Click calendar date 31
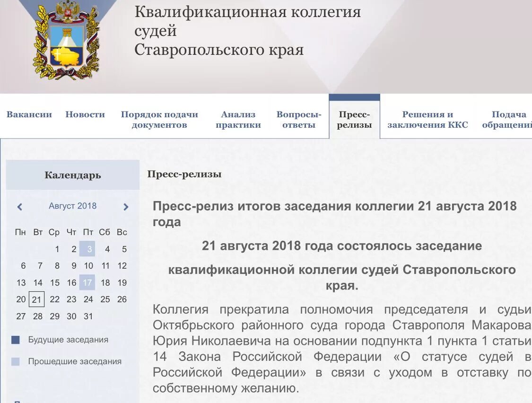This screenshot has height=403, width=532. coord(88,316)
